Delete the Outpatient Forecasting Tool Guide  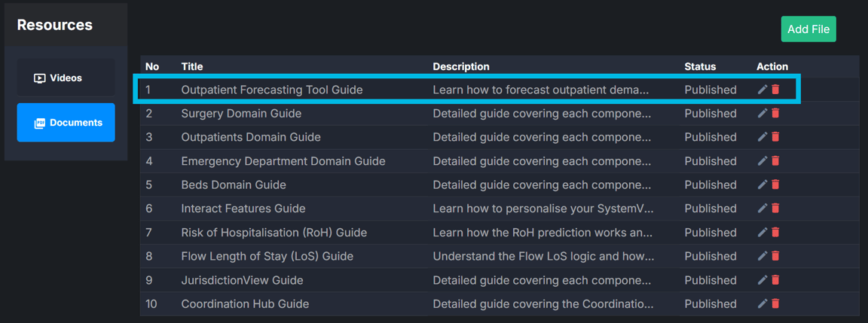tap(775, 90)
